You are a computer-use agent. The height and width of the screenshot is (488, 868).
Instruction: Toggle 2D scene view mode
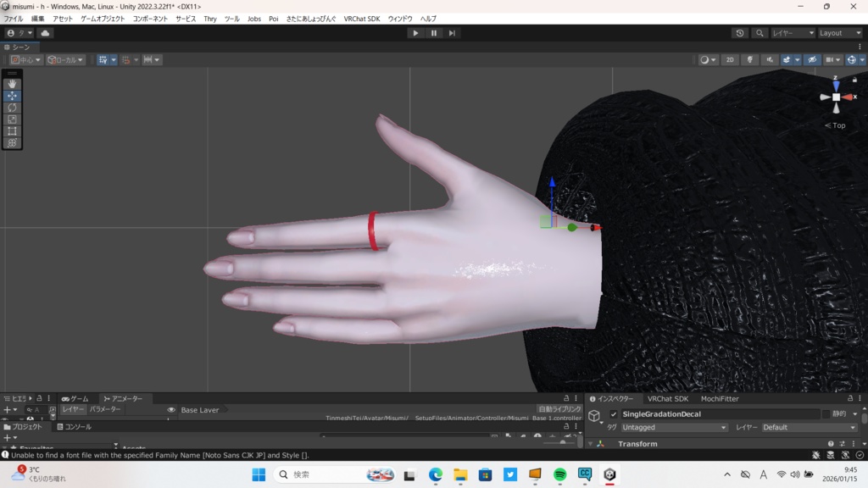[x=730, y=60]
